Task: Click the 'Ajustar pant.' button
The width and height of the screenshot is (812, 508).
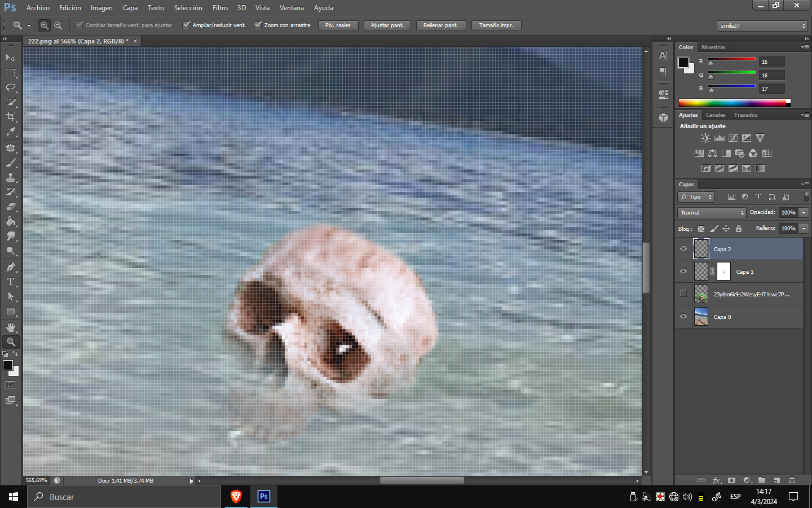Action: pyautogui.click(x=387, y=25)
